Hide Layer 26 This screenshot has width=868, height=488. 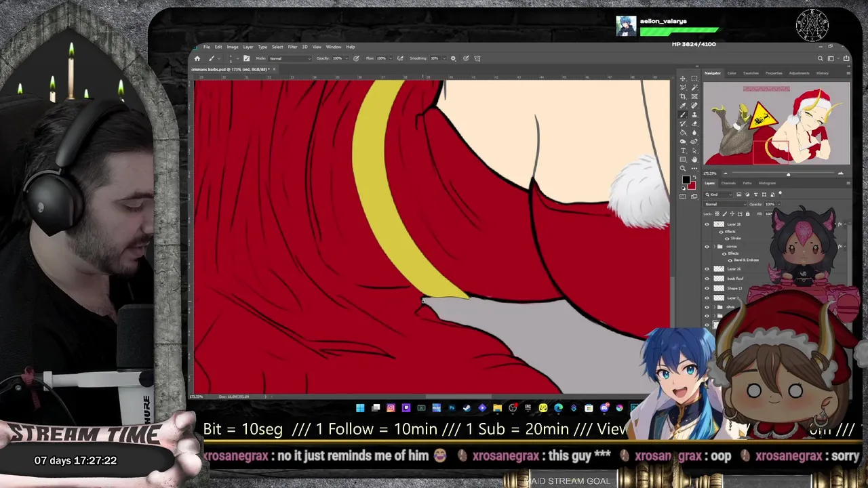pos(707,269)
